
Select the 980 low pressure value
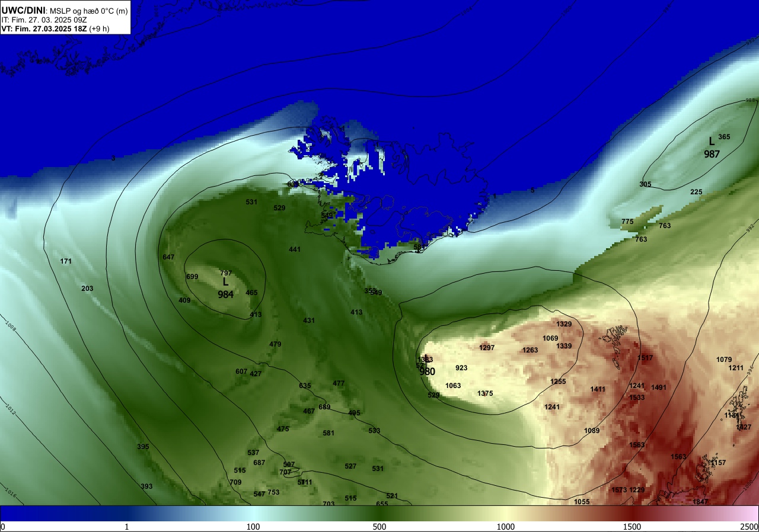(x=427, y=372)
